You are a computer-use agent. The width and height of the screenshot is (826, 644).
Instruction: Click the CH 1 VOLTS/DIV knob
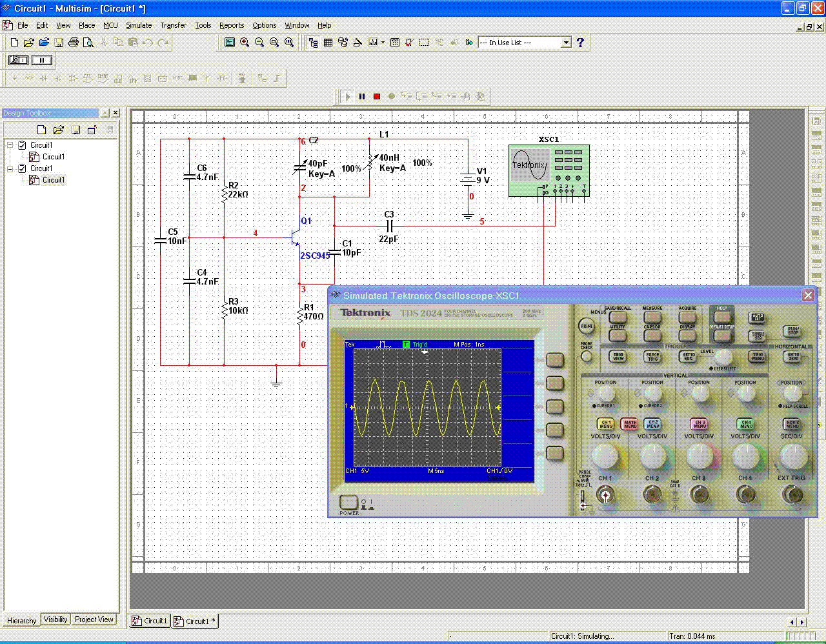point(605,456)
